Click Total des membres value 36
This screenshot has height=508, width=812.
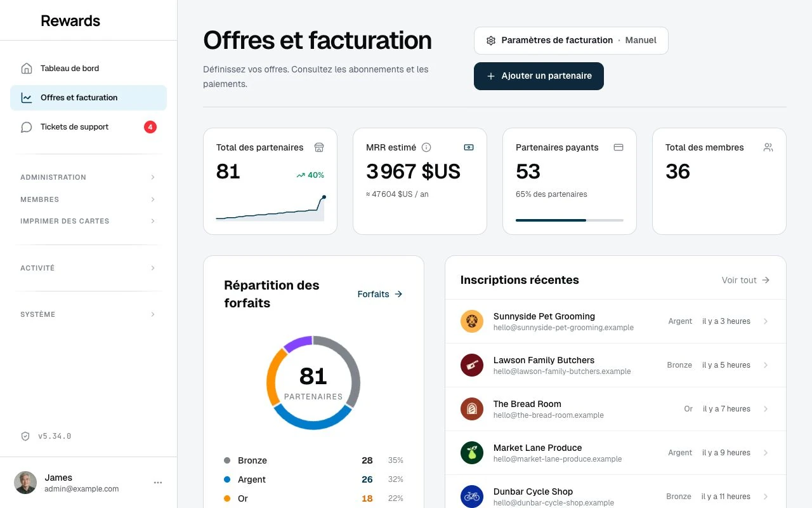(678, 171)
